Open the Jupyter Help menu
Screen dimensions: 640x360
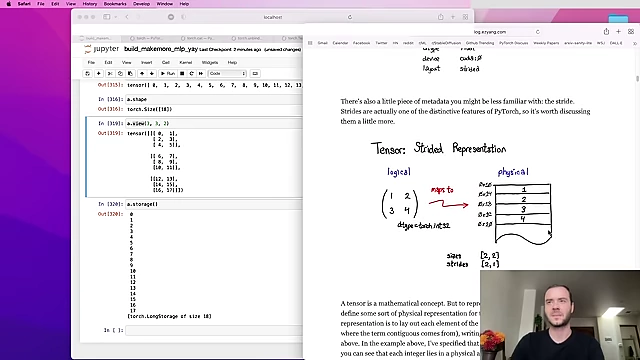232,62
